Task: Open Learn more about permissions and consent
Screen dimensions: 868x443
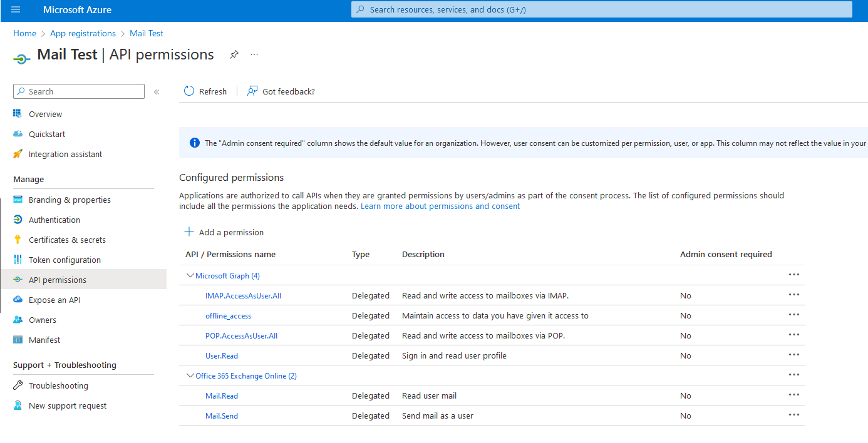Action: pos(440,206)
